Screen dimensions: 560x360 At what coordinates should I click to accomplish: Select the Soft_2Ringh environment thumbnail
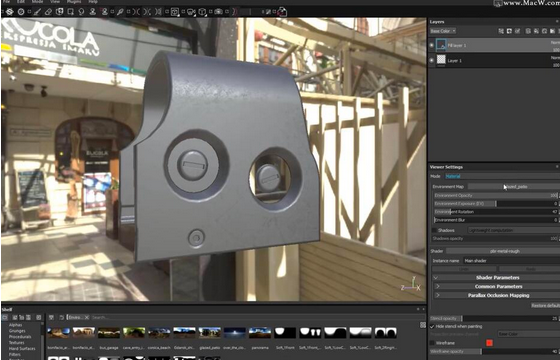(x=385, y=333)
